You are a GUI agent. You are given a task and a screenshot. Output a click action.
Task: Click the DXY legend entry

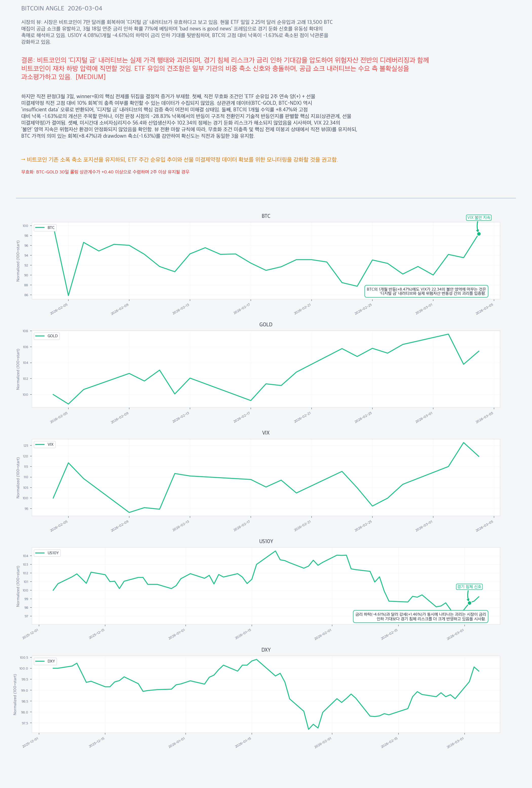[45, 661]
